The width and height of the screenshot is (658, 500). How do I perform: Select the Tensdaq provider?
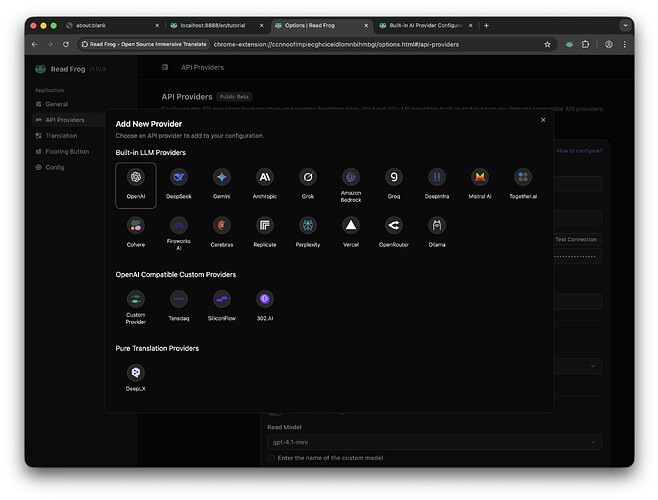coord(178,307)
